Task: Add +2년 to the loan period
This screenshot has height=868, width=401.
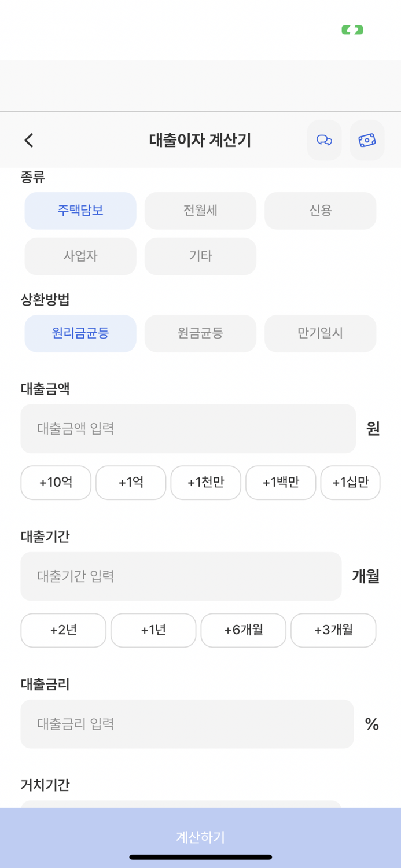Action: point(63,630)
